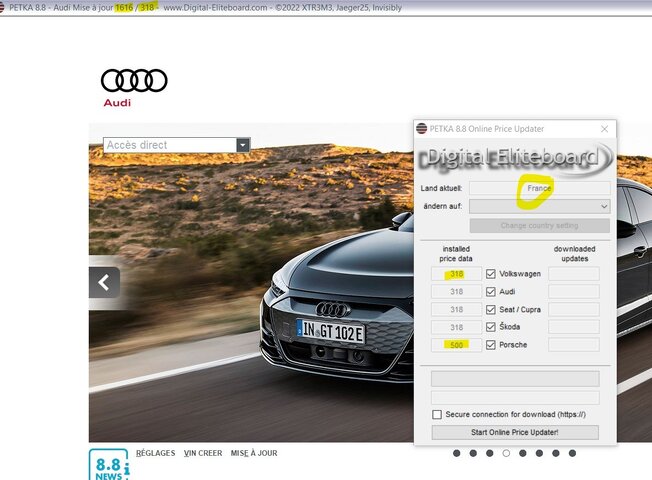652x480 pixels.
Task: Expand the 'ändern auf' country dropdown
Action: (540, 206)
